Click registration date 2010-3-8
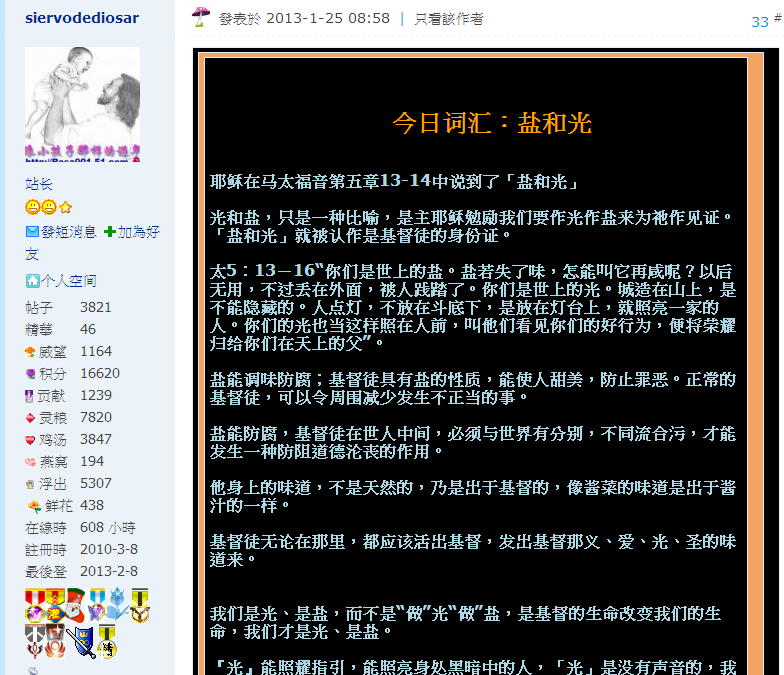 pyautogui.click(x=108, y=549)
